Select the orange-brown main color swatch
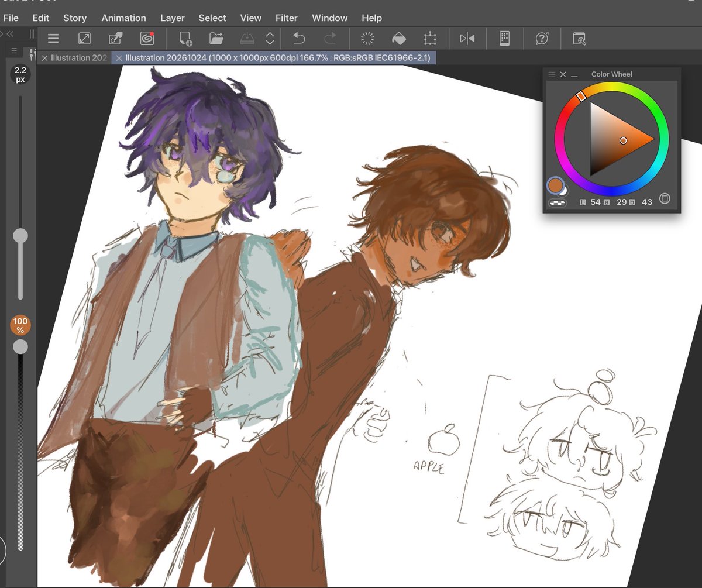702x588 pixels. (555, 186)
